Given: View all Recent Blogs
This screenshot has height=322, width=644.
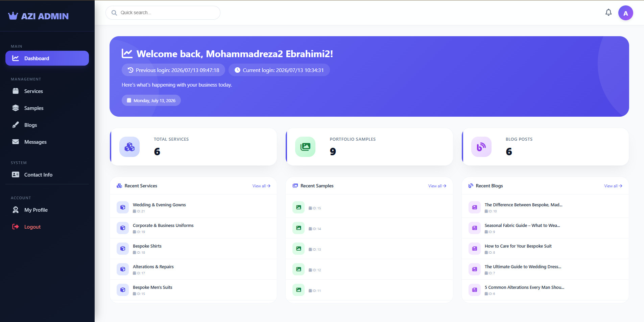Looking at the screenshot, I should [x=613, y=186].
